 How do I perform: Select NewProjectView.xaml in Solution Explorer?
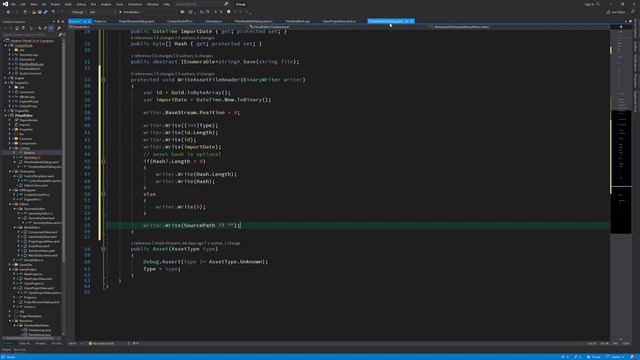click(38, 279)
